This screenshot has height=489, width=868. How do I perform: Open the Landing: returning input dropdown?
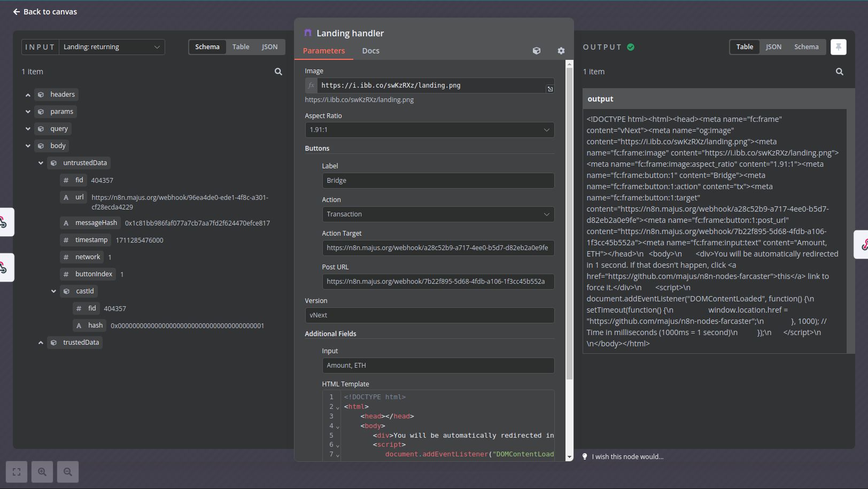click(x=112, y=47)
